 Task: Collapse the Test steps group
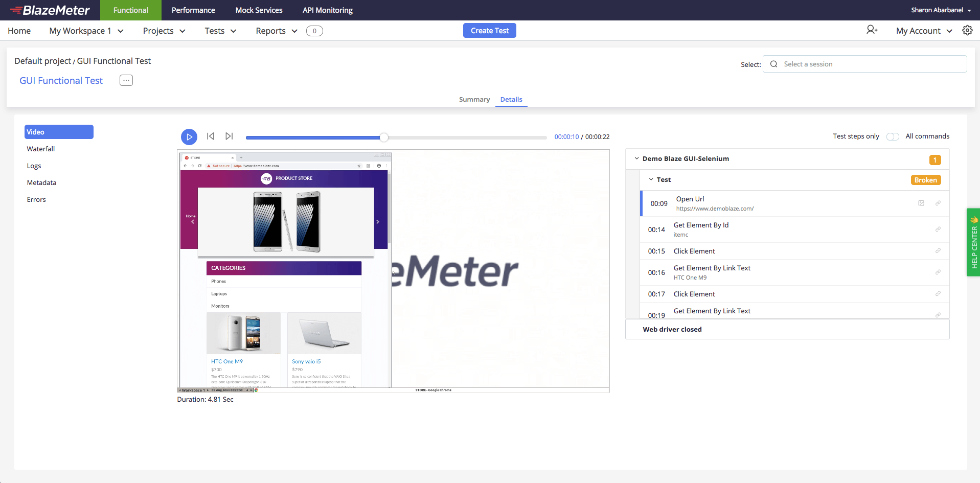pos(651,179)
